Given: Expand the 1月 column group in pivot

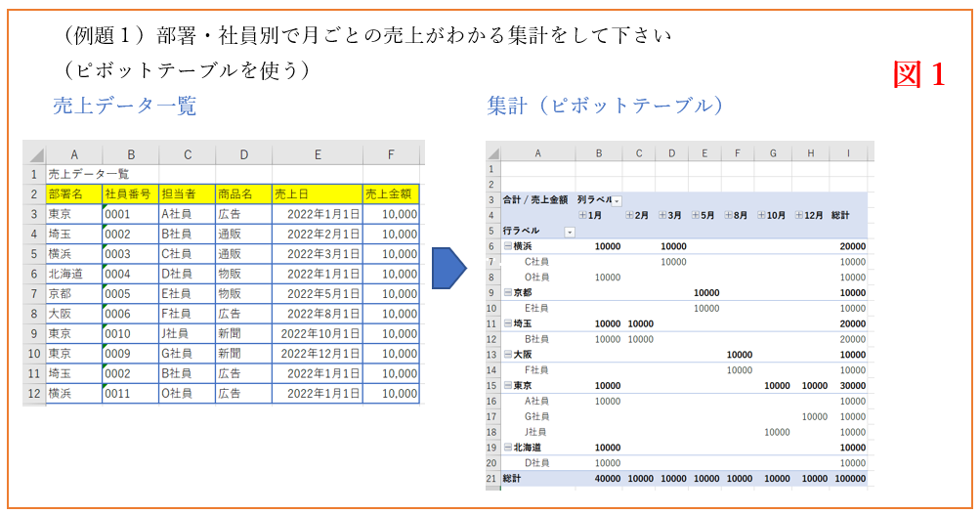Looking at the screenshot, I should coord(583,215).
